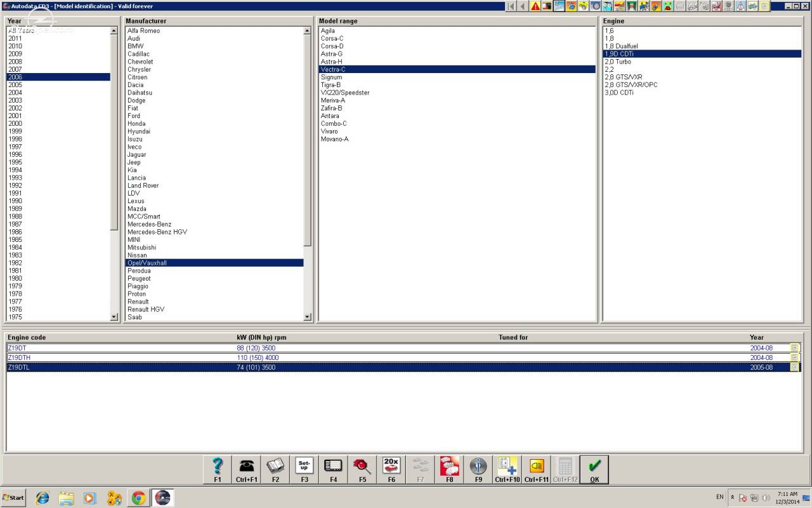Click the volume speaker tray icon

coord(766,497)
